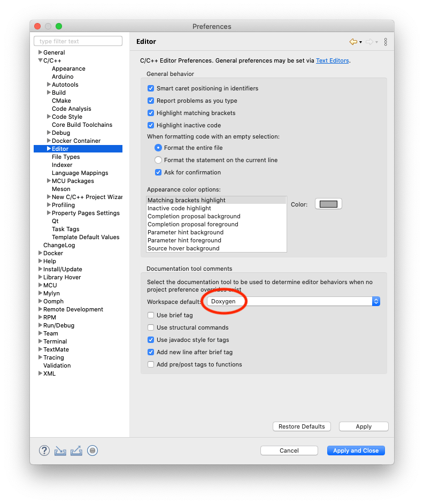Toggle Smart caret positioning in identifiers
The width and height of the screenshot is (424, 504).
[x=151, y=88]
